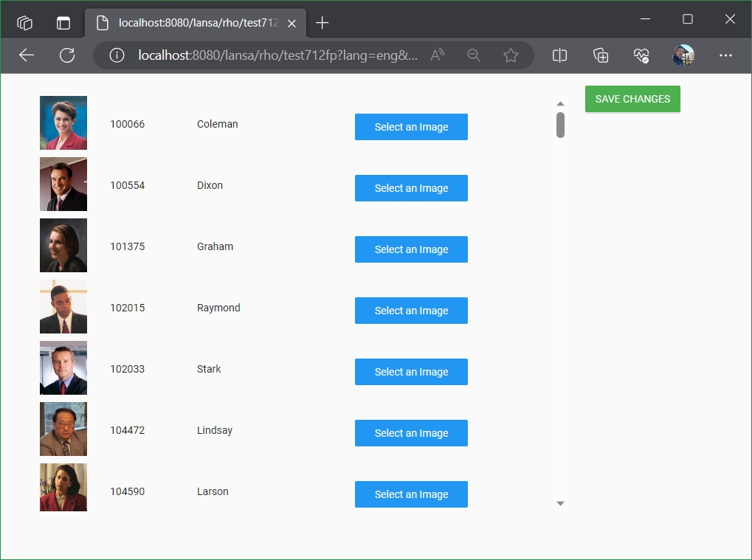752x560 pixels.
Task: Toggle vertical tabs icon
Action: pos(63,23)
